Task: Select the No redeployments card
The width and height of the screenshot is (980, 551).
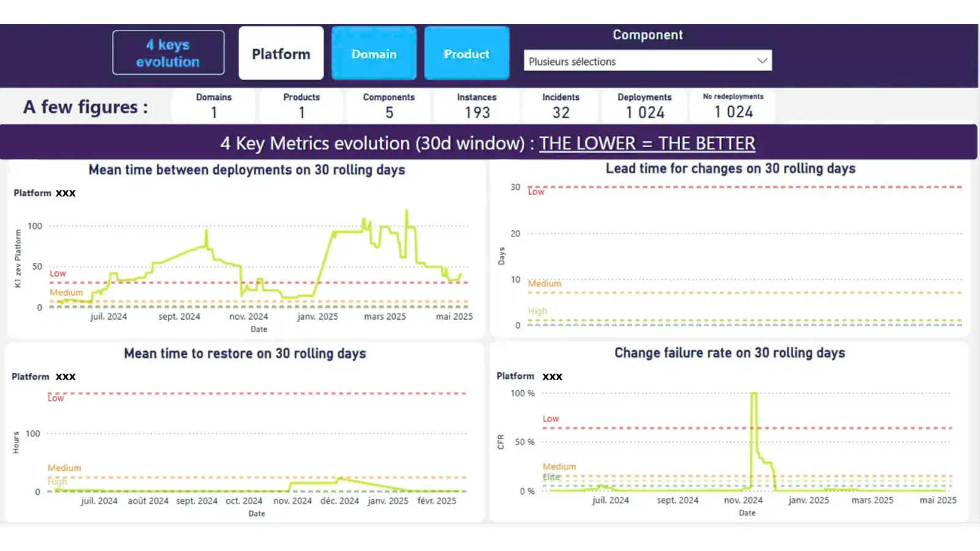Action: click(733, 105)
